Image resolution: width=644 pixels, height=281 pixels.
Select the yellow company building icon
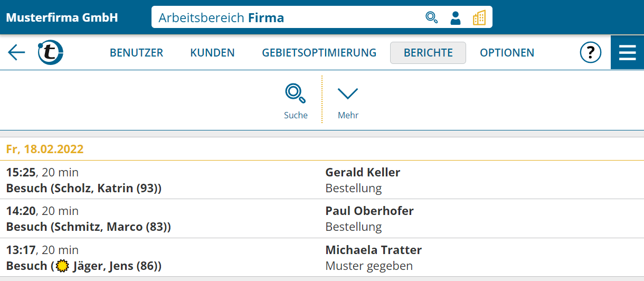point(479,17)
